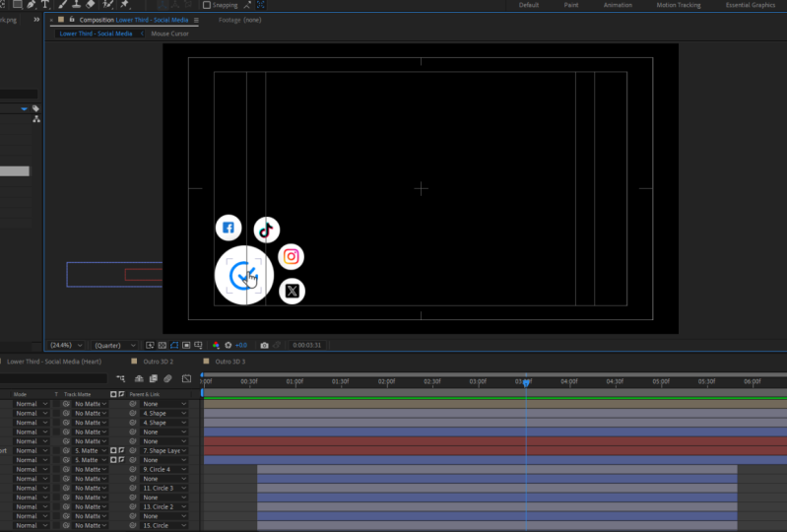Open parent dropdown showing 11. Circle 3
Viewport: 787px width, 532px height.
click(164, 488)
